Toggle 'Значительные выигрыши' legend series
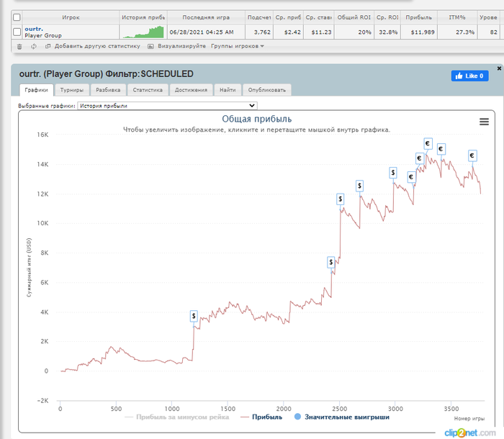This screenshot has height=439, width=504. (x=342, y=417)
